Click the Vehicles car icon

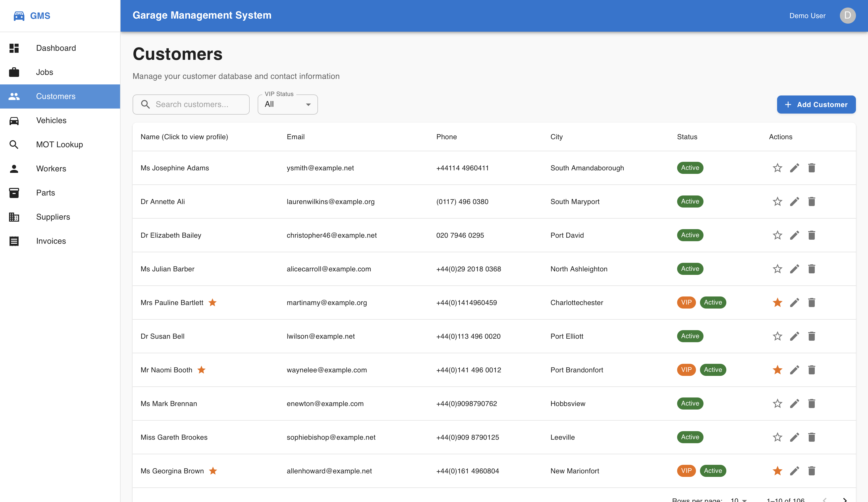point(14,120)
